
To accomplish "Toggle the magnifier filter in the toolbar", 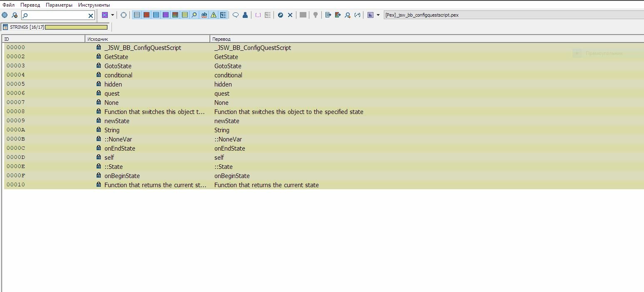I will point(194,15).
